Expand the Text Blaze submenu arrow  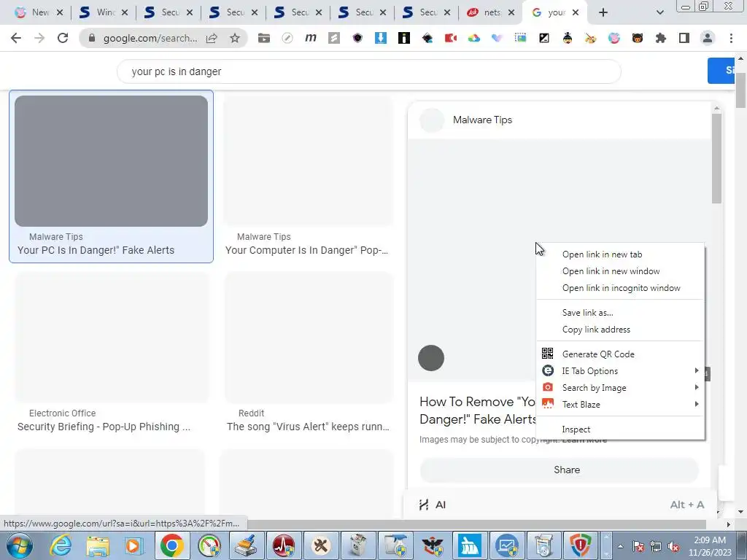[697, 404]
